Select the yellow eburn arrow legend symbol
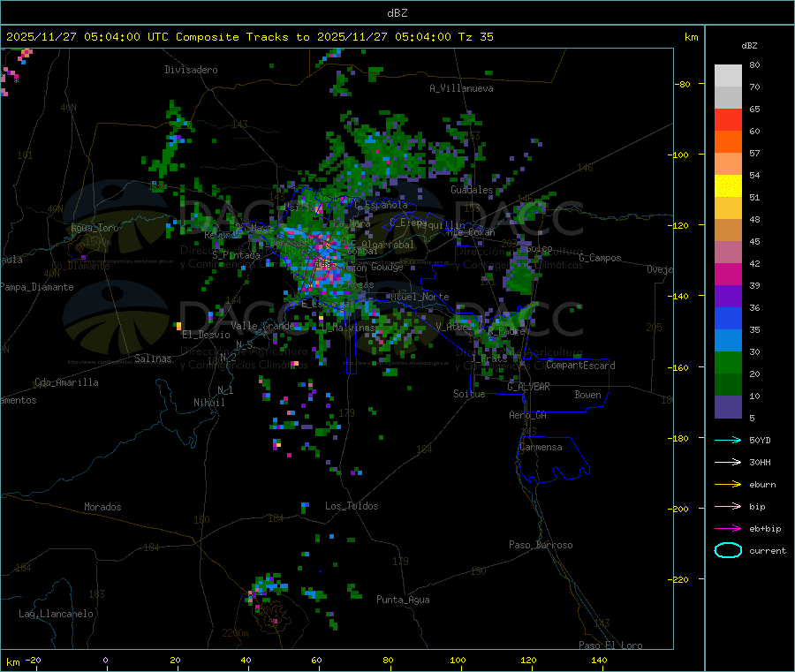 pos(728,484)
